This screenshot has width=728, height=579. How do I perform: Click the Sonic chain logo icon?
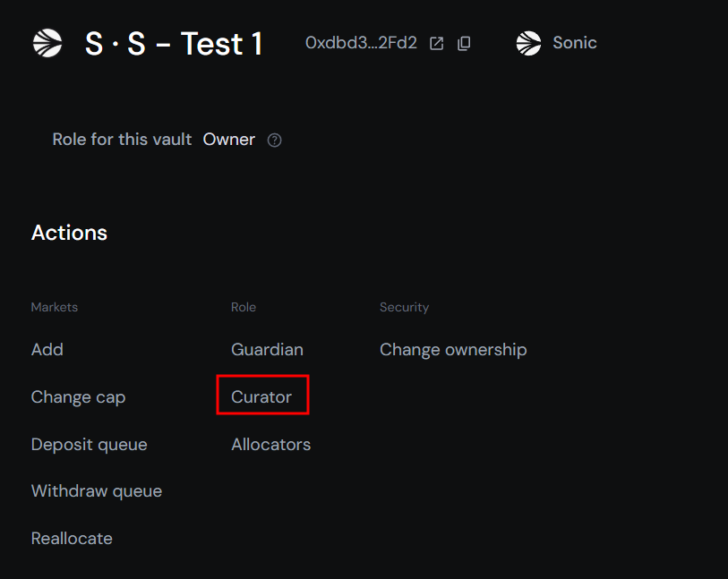(x=529, y=43)
